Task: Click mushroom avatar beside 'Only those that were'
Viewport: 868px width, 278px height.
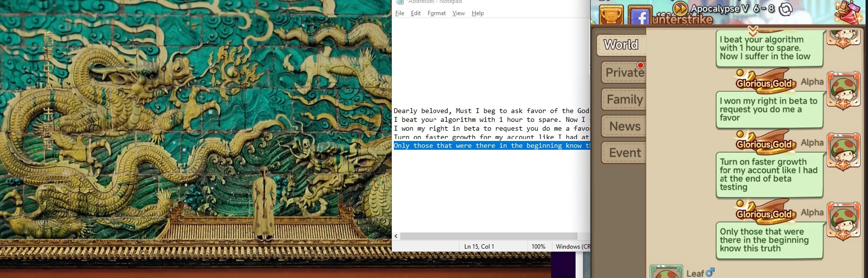Action: 844,221
